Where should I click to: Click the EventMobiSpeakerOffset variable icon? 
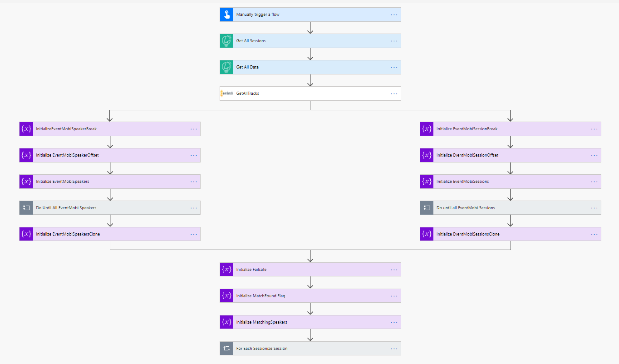click(x=26, y=155)
